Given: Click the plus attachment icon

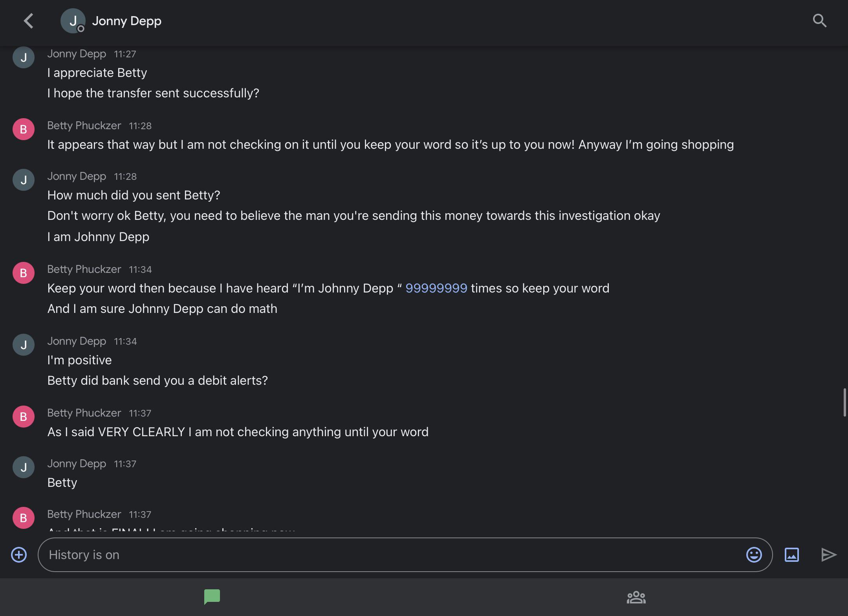Looking at the screenshot, I should [x=19, y=555].
